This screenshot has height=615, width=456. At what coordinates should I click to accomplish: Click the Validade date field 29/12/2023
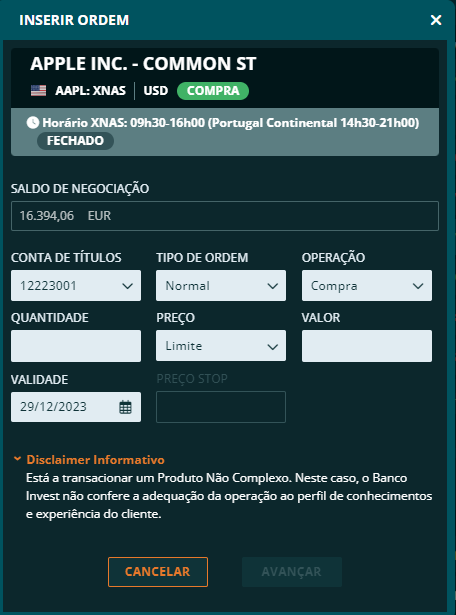(76, 407)
